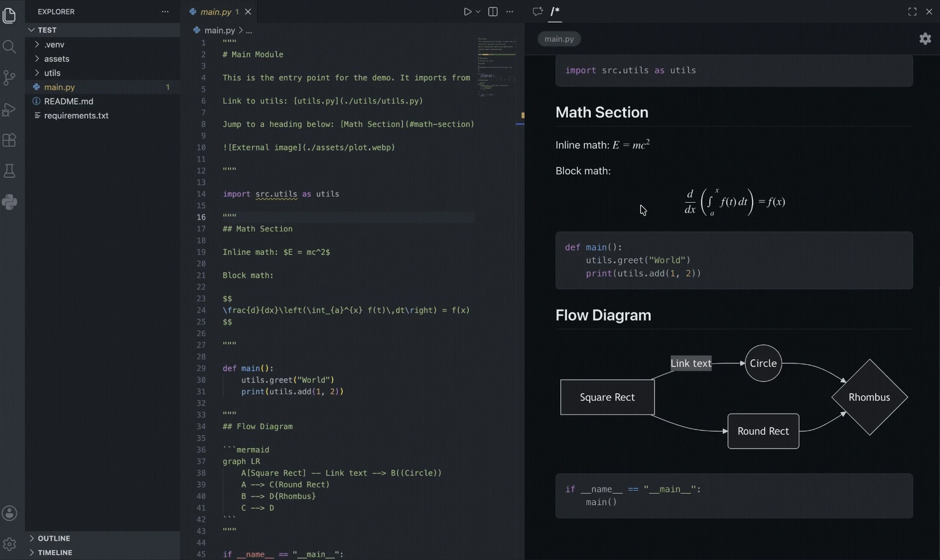The width and height of the screenshot is (940, 560).
Task: Toggle preview panel fullscreen
Action: (x=912, y=11)
